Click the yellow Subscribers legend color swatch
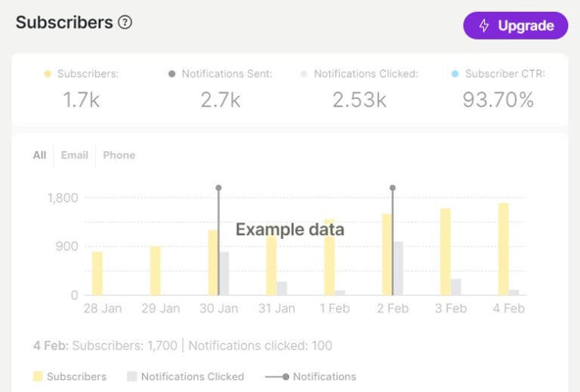This screenshot has height=392, width=580. pos(38,376)
